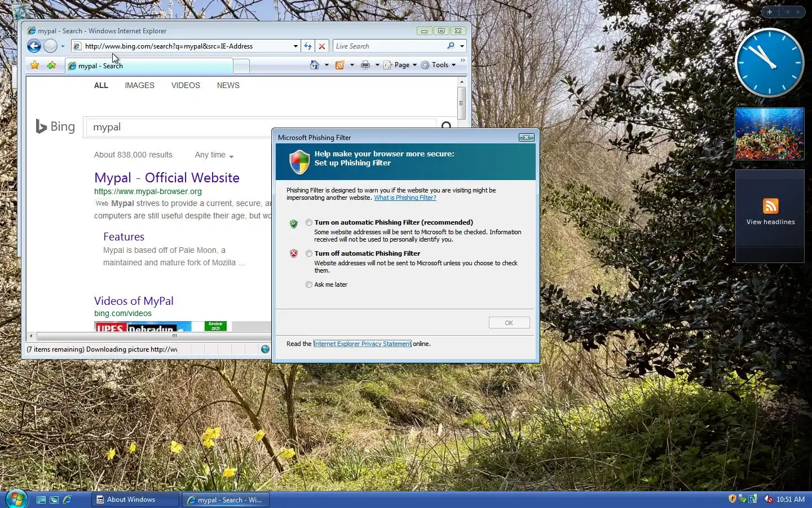Open 'Mypal - Official Website' result link
Screen dimensions: 812x508
[167, 178]
